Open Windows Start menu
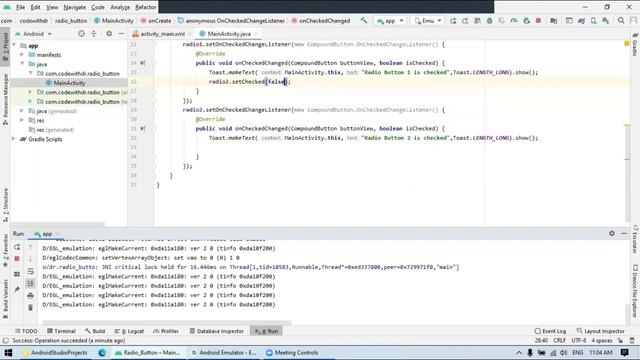The height and width of the screenshot is (360, 640). (x=8, y=352)
